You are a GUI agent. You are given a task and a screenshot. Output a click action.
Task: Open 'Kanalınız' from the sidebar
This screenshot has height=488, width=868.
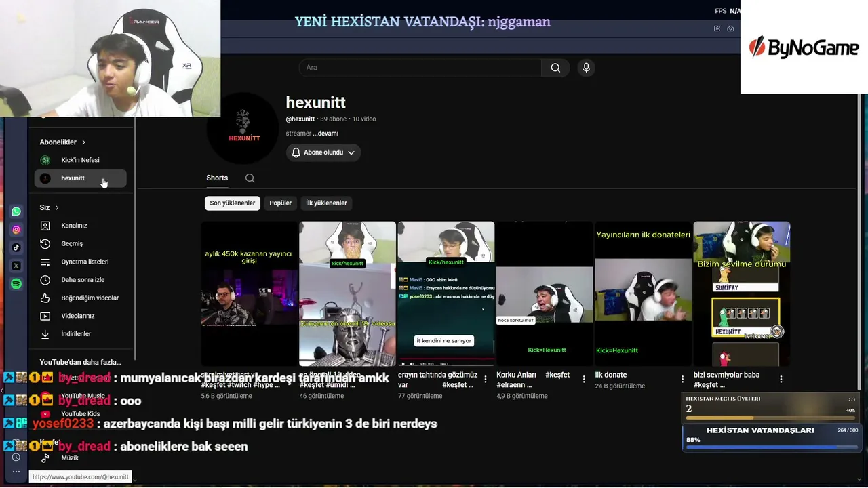point(80,226)
